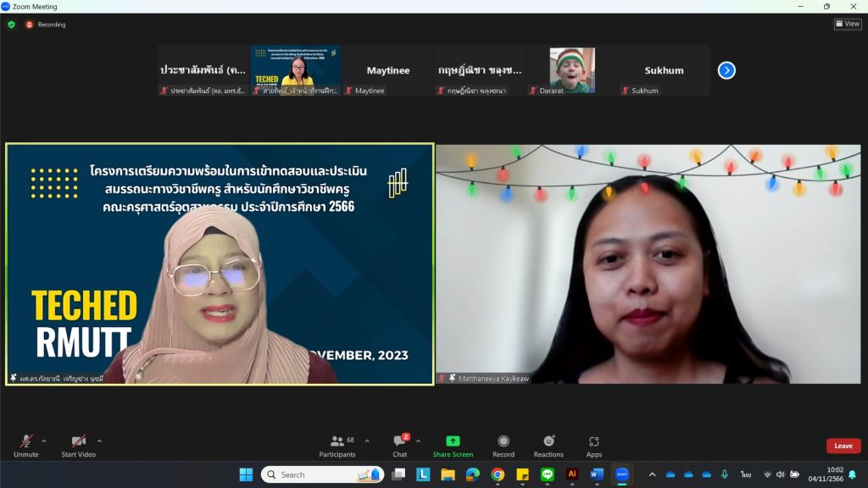Click the Recording indicator
Viewport: 868px width, 488px height.
click(46, 25)
